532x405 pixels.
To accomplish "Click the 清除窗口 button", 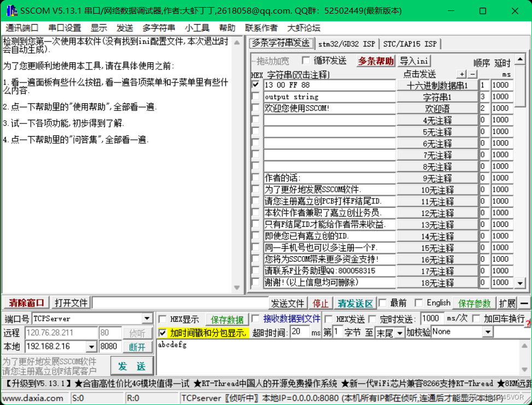I will coord(26,303).
